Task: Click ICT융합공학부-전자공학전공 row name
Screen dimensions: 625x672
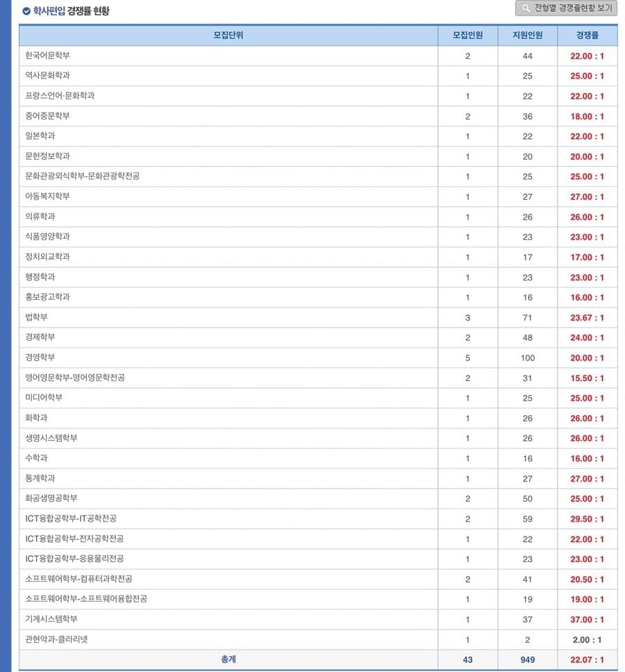Action: (x=74, y=538)
